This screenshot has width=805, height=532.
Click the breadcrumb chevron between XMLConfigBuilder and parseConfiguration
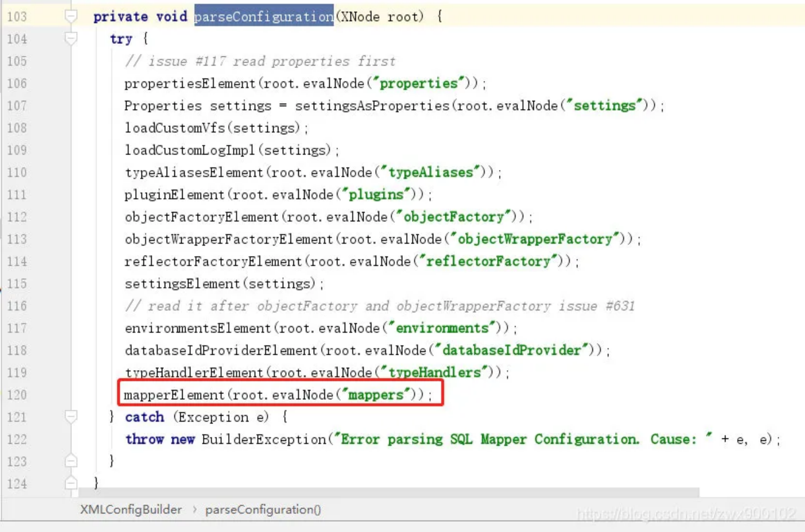pos(195,509)
